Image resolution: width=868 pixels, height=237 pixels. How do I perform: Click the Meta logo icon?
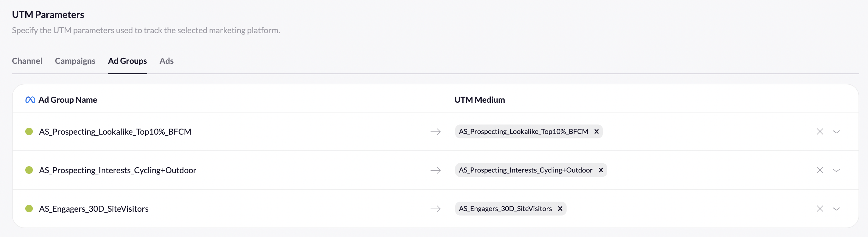[x=30, y=100]
